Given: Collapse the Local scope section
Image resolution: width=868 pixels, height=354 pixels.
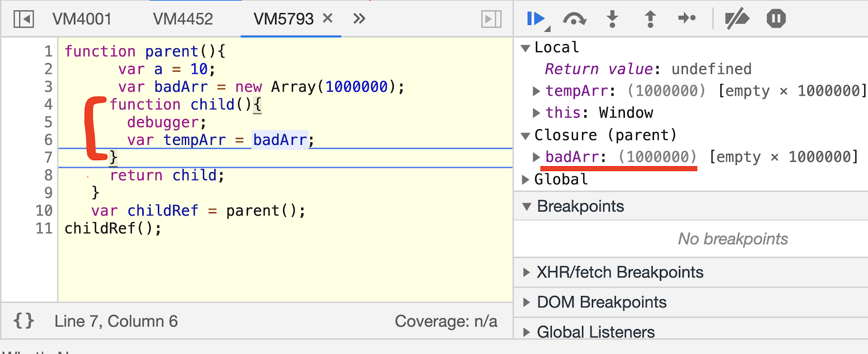Looking at the screenshot, I should coord(525,48).
